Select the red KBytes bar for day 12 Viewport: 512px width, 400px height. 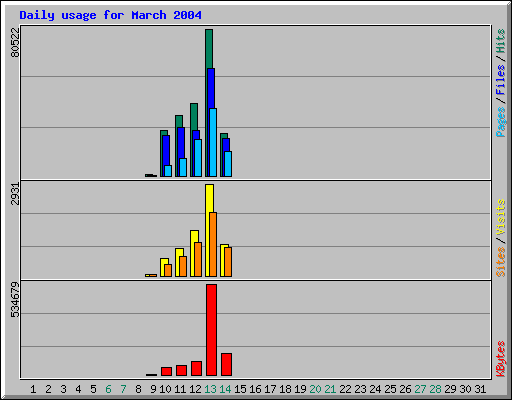(196, 368)
